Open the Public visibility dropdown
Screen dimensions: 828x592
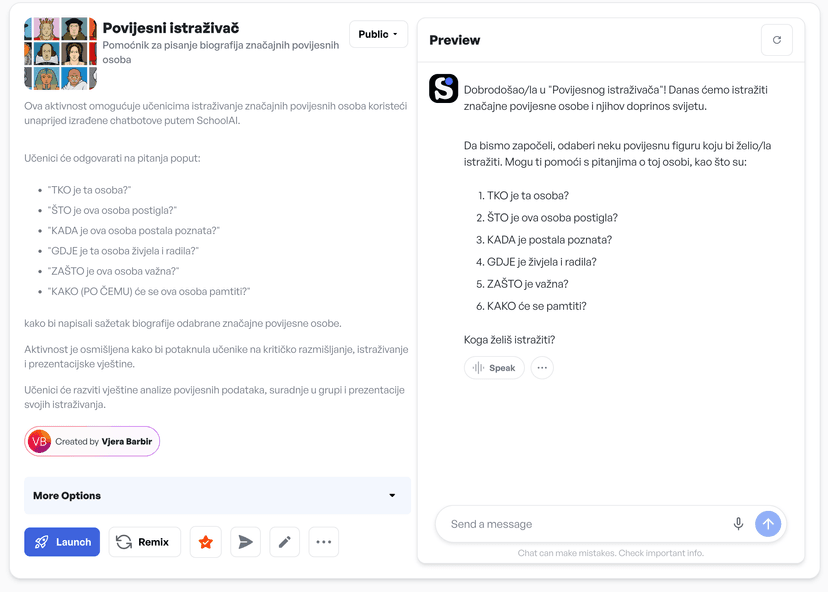tap(378, 34)
